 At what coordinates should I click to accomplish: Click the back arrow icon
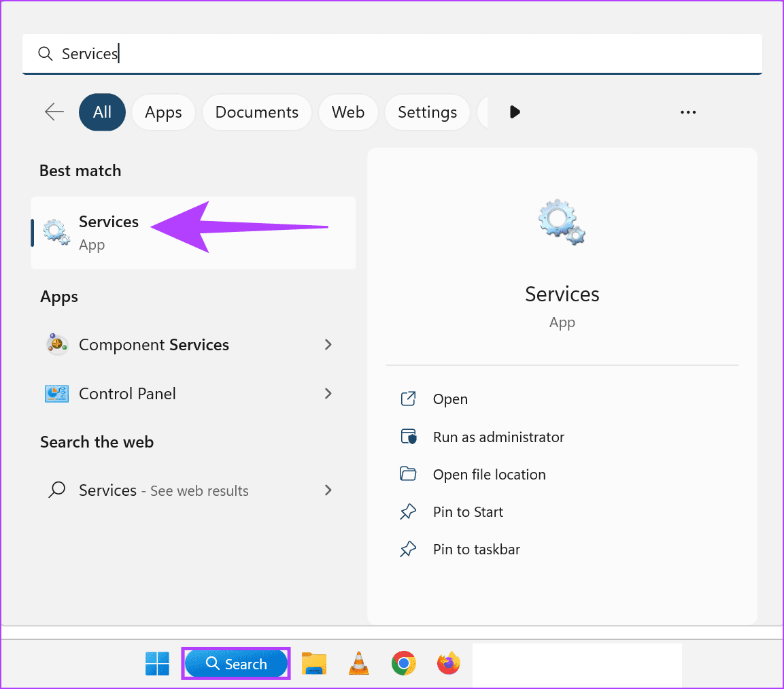(x=54, y=112)
